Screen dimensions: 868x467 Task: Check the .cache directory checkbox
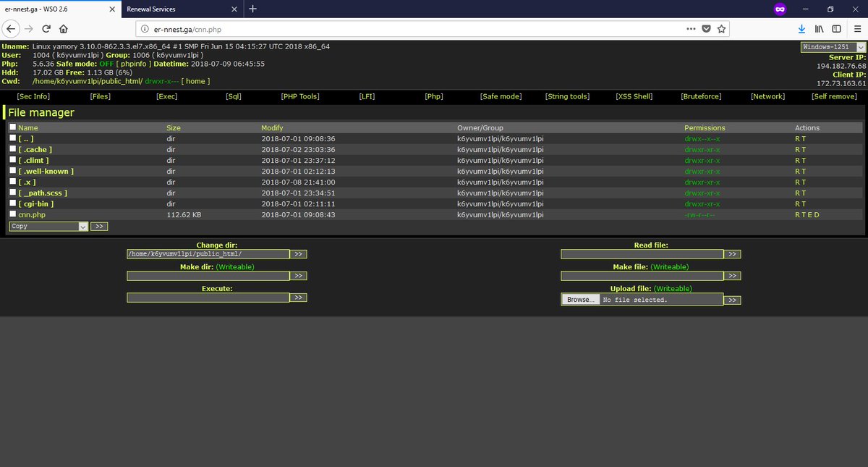click(12, 149)
